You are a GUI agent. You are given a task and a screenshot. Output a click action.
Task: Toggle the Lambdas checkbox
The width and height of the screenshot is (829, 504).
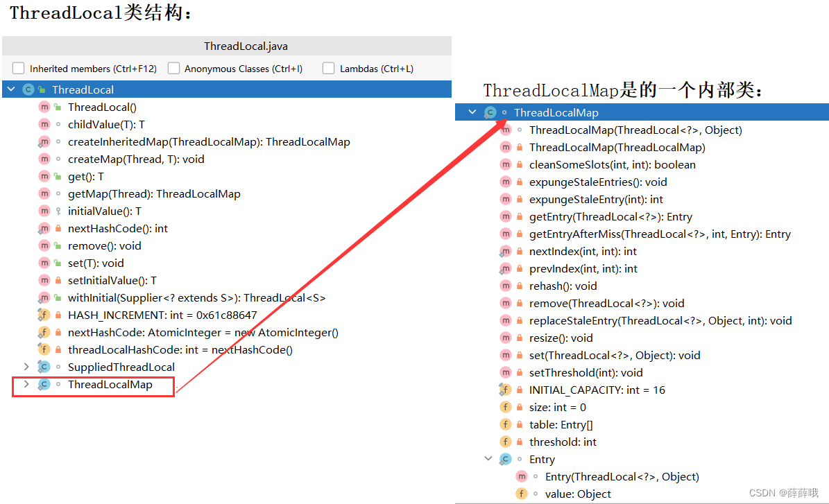(328, 69)
